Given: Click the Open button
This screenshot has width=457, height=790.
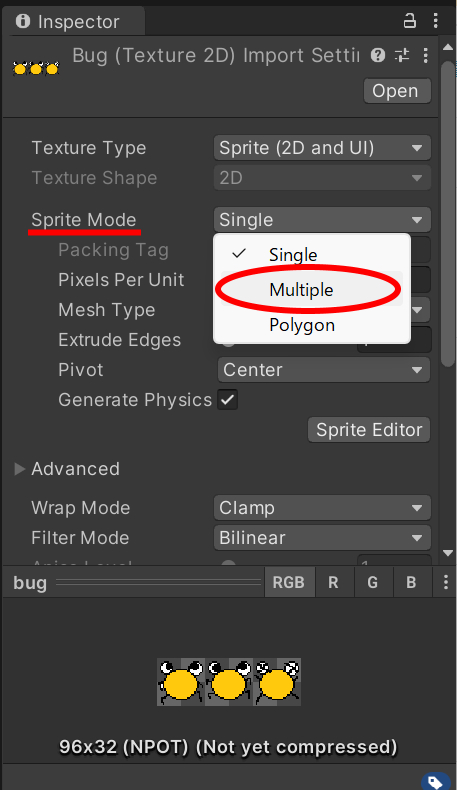Looking at the screenshot, I should tap(397, 91).
